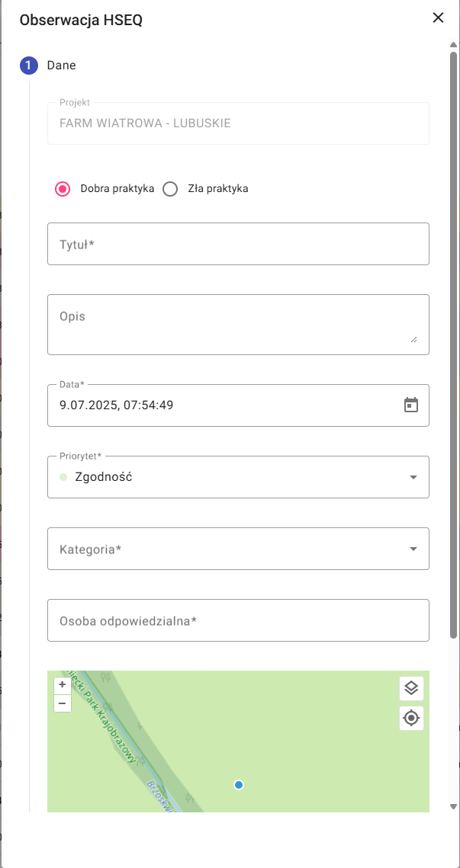Click step 1 Dane circle indicator
Viewport: 460px width, 868px height.
click(x=28, y=66)
